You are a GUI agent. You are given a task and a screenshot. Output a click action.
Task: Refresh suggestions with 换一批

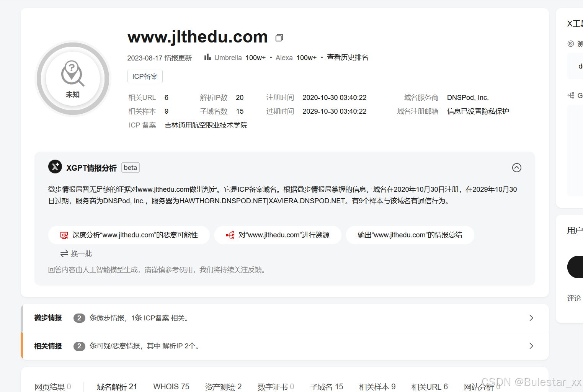click(76, 253)
